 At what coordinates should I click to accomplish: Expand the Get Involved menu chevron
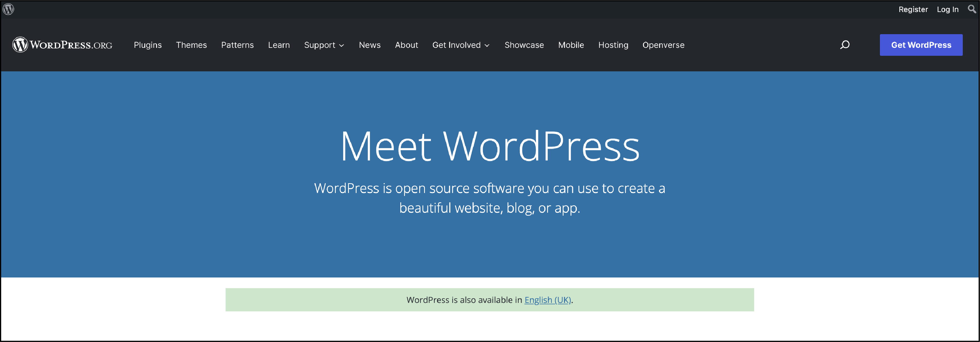[x=487, y=46]
